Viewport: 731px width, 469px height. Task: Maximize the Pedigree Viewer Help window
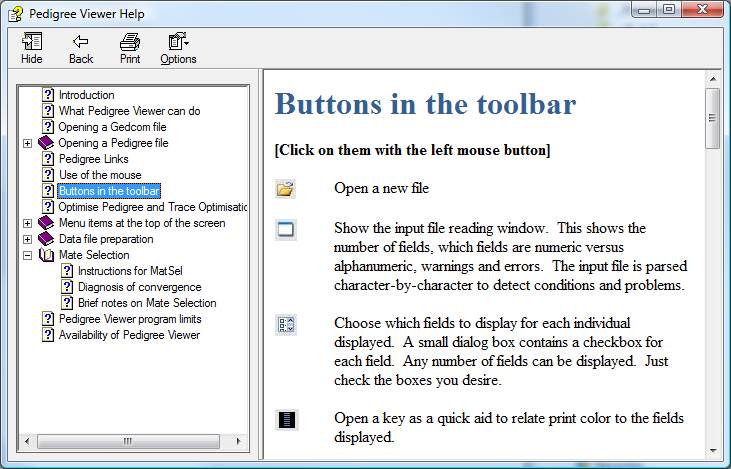[x=669, y=9]
